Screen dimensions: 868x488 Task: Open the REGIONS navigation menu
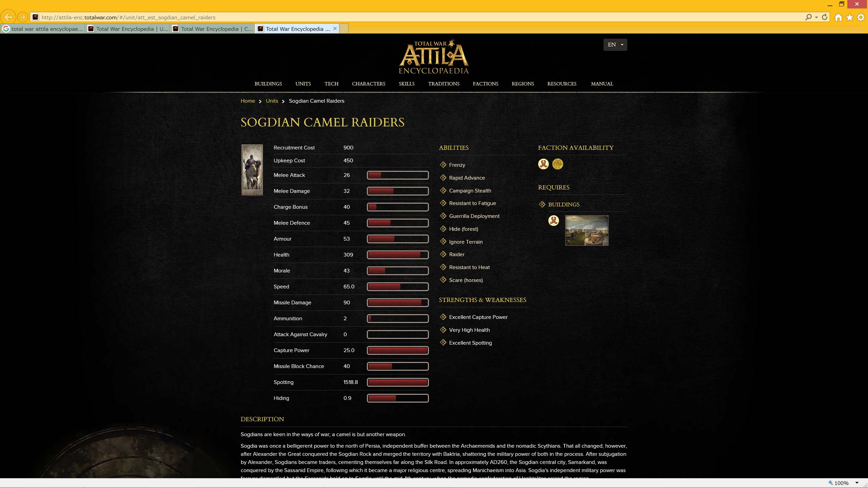(523, 84)
